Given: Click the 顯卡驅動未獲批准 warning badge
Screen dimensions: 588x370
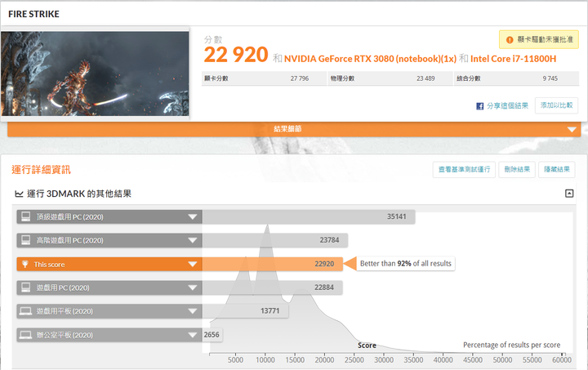Looking at the screenshot, I should pyautogui.click(x=538, y=39).
